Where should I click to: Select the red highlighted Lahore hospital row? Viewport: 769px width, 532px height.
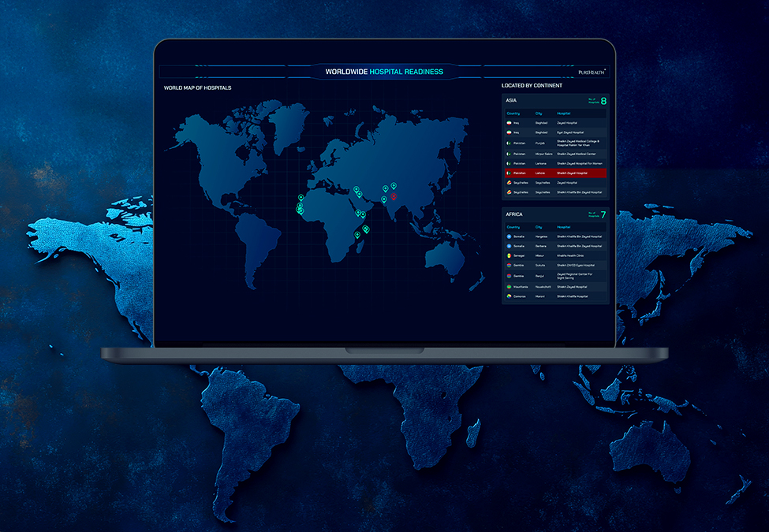click(555, 173)
